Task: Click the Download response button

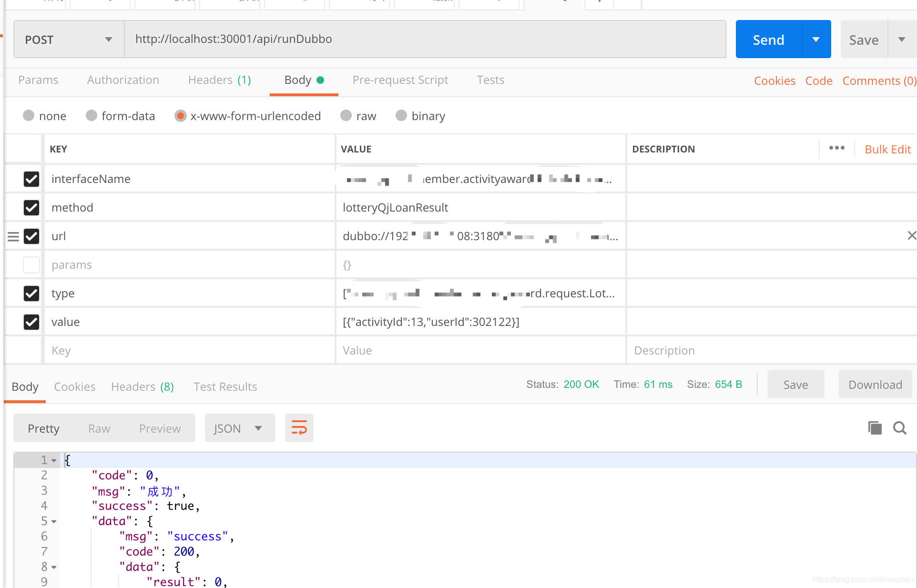Action: (875, 384)
